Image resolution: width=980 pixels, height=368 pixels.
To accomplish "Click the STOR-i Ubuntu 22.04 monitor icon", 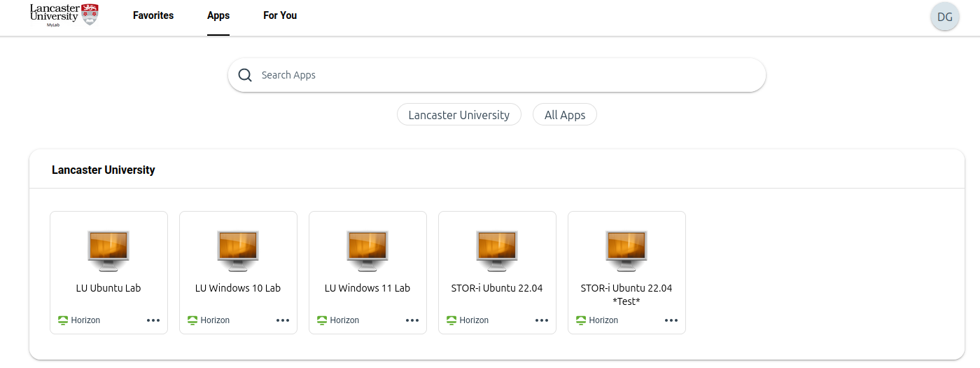I will (497, 250).
